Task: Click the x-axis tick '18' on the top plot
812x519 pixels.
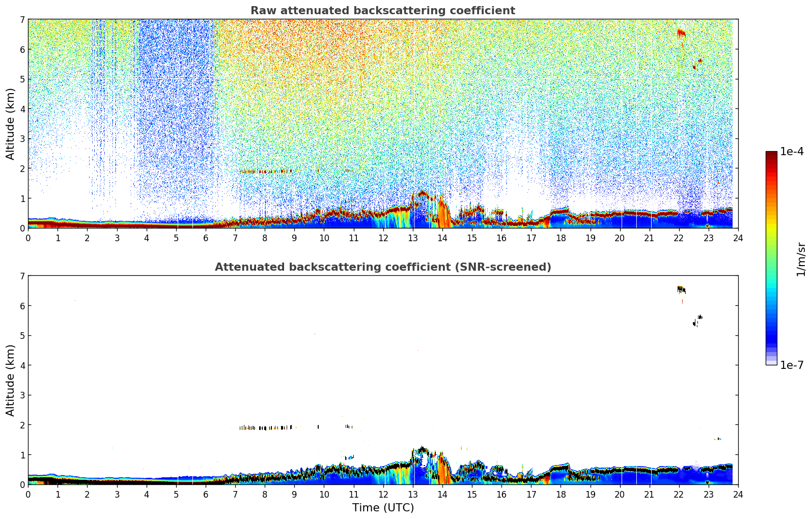Action: pyautogui.click(x=561, y=238)
